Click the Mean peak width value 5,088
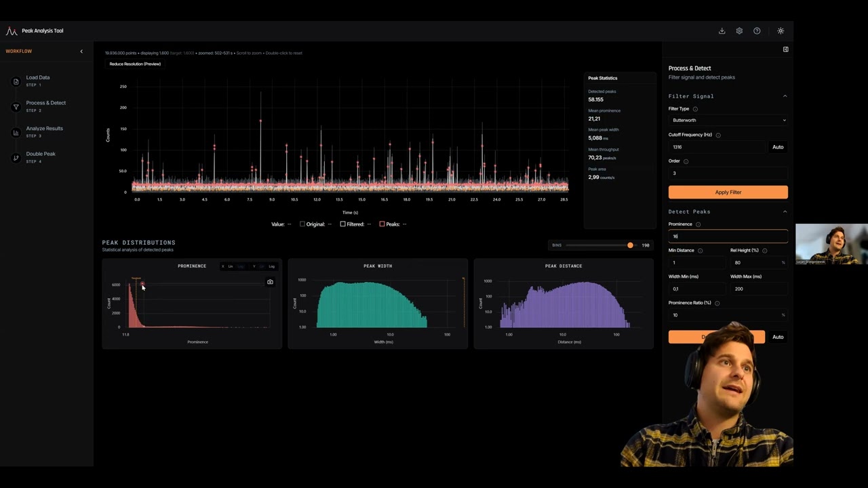Viewport: 868px width, 488px height. click(x=595, y=138)
